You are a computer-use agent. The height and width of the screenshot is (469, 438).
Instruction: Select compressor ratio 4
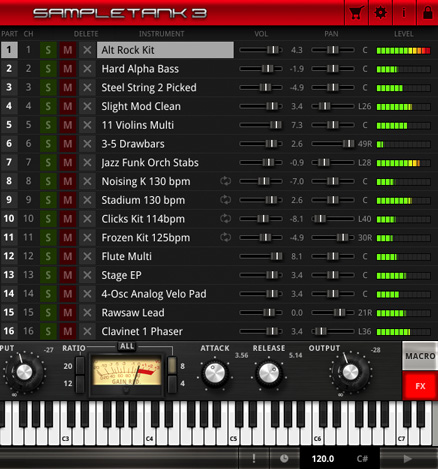click(x=172, y=384)
